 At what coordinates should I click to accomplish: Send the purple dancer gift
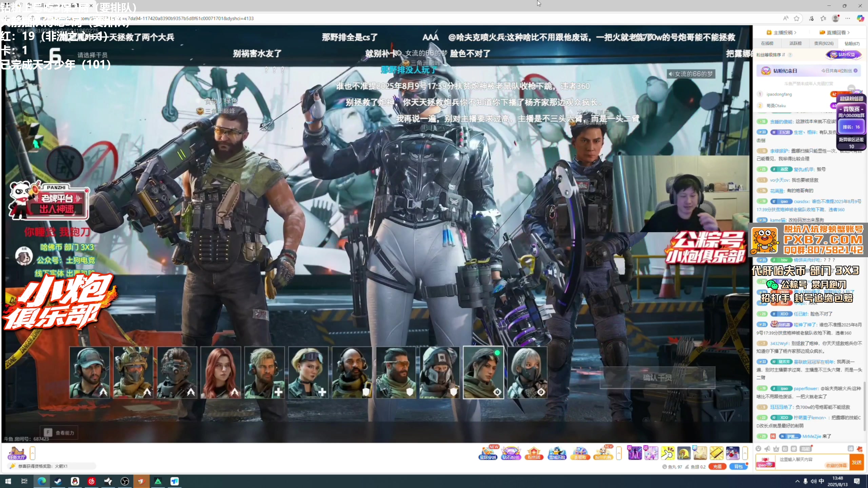(x=635, y=453)
